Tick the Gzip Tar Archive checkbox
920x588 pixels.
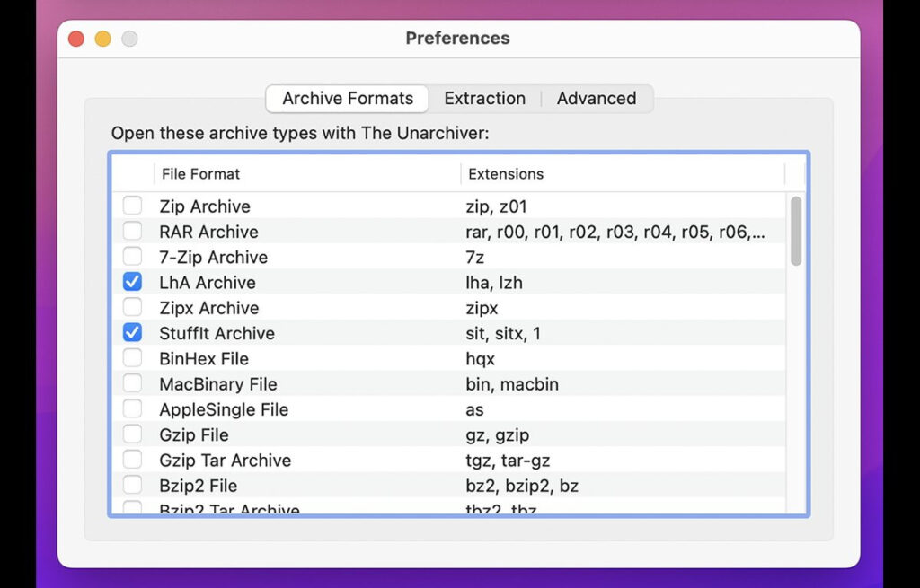tap(132, 460)
